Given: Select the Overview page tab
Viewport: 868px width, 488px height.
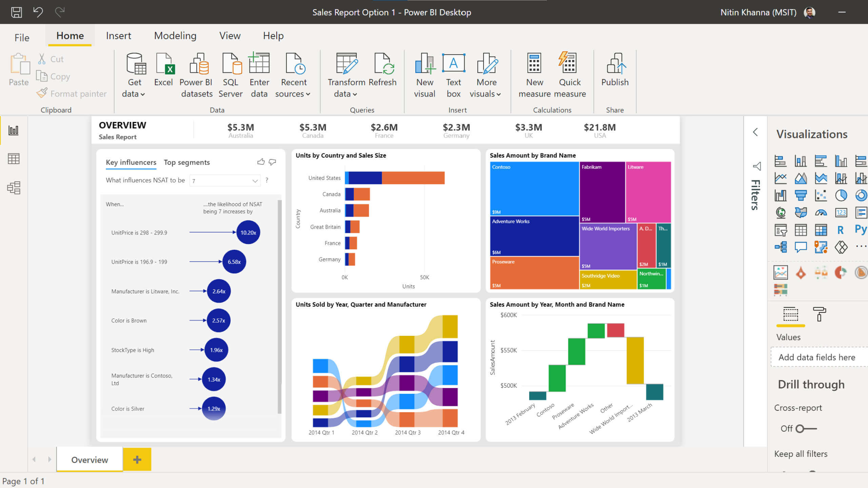Looking at the screenshot, I should [x=90, y=460].
